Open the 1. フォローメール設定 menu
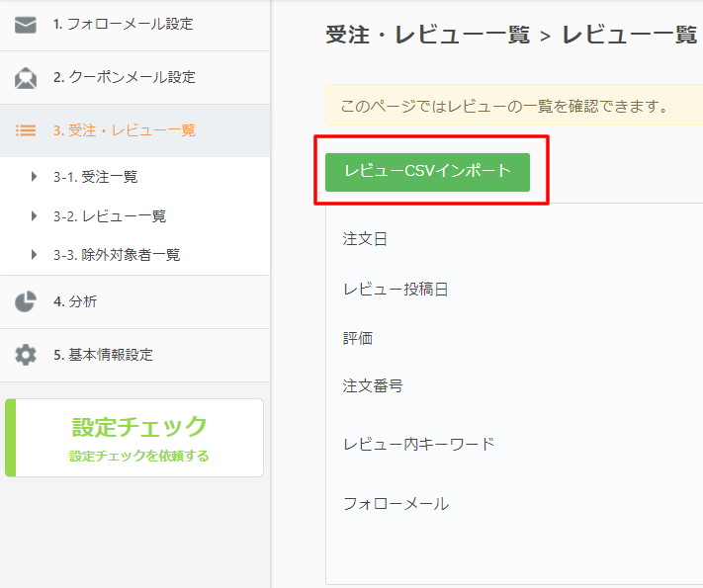 [134, 25]
